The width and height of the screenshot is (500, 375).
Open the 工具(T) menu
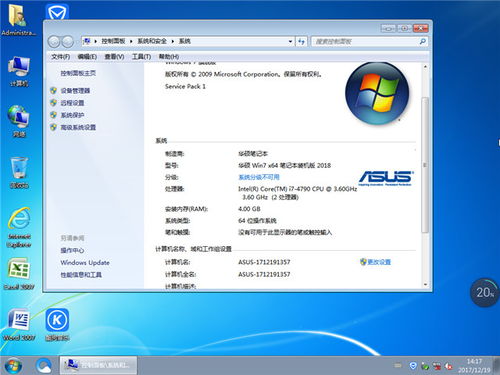[x=141, y=57]
